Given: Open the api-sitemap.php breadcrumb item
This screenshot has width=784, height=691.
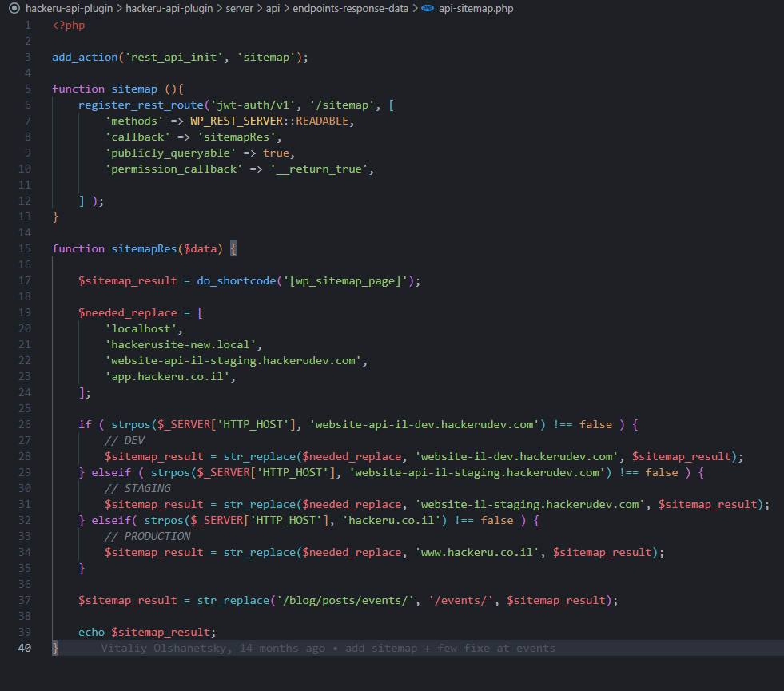Looking at the screenshot, I should pos(476,9).
